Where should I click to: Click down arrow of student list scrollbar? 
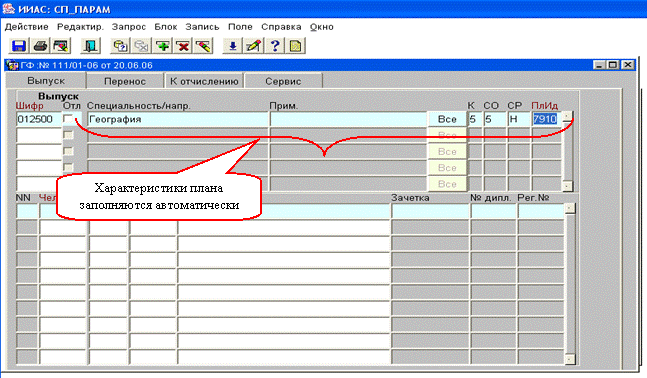pyautogui.click(x=569, y=359)
